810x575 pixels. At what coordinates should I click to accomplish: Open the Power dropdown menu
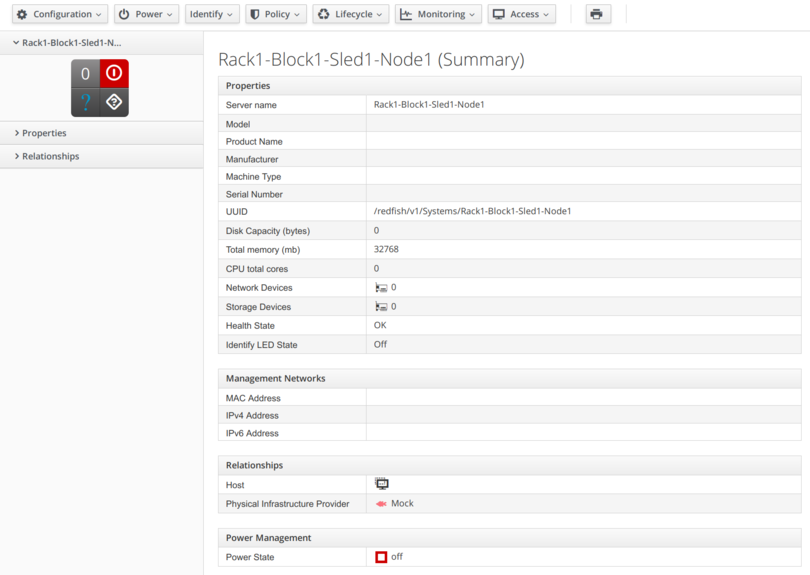(146, 14)
